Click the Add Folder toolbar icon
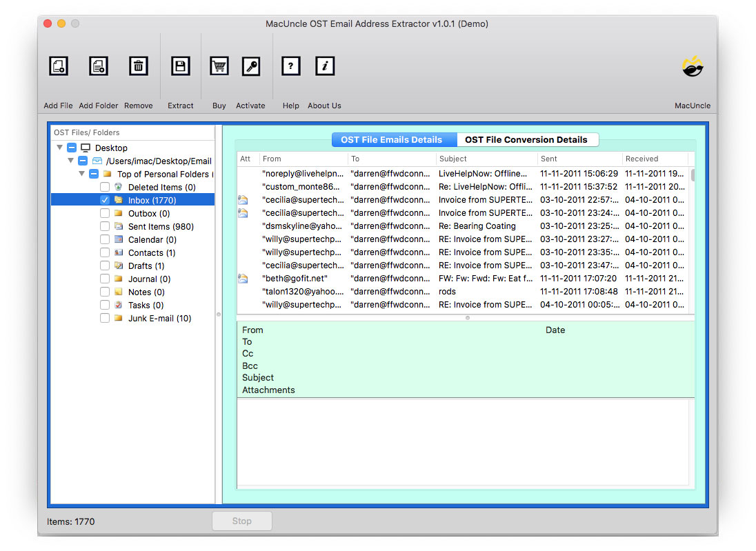The width and height of the screenshot is (756, 551). 99,66
